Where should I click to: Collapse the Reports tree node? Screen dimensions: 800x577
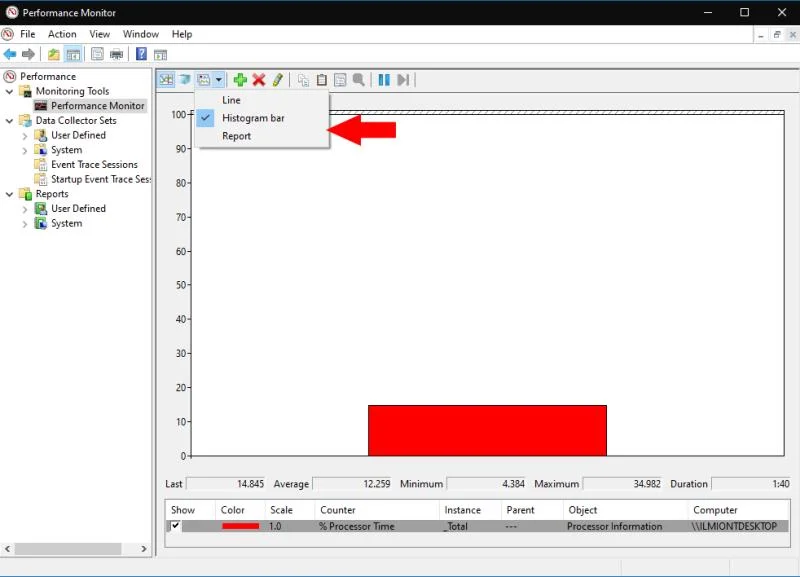point(9,194)
